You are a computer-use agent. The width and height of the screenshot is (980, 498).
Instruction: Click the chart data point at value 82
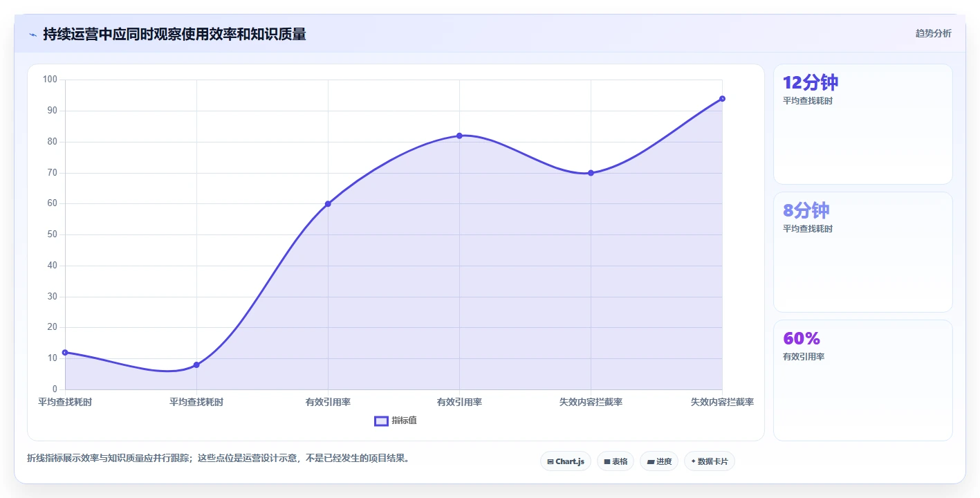(x=459, y=136)
